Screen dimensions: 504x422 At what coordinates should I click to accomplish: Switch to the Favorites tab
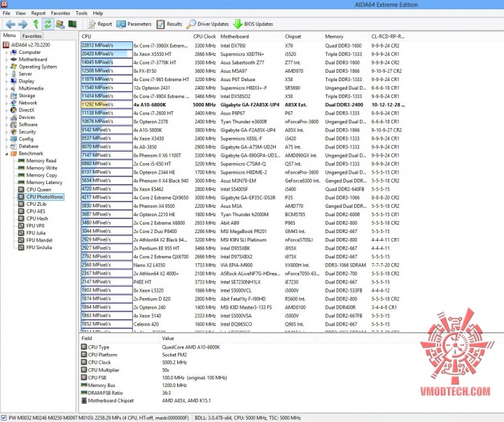pyautogui.click(x=31, y=36)
